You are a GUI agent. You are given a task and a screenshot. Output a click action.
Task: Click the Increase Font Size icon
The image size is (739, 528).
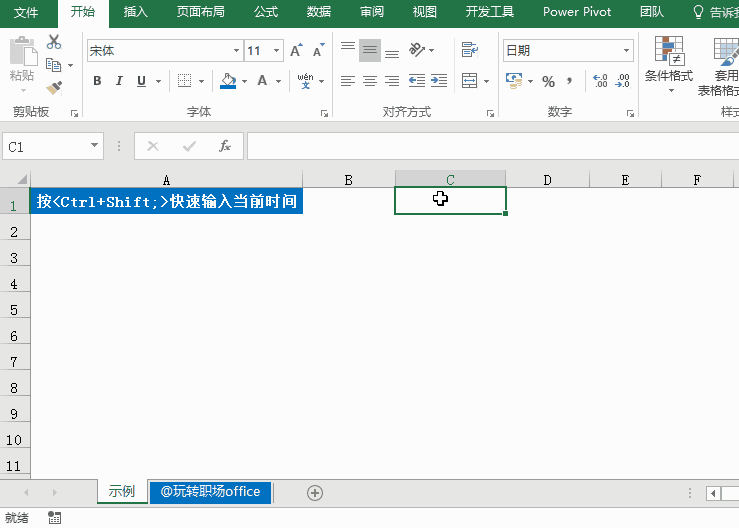click(x=296, y=51)
